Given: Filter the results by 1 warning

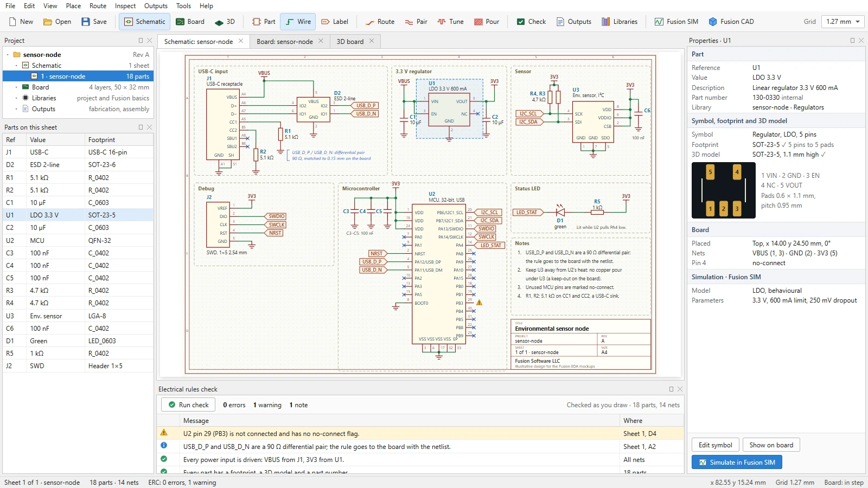Looking at the screenshot, I should pos(267,405).
